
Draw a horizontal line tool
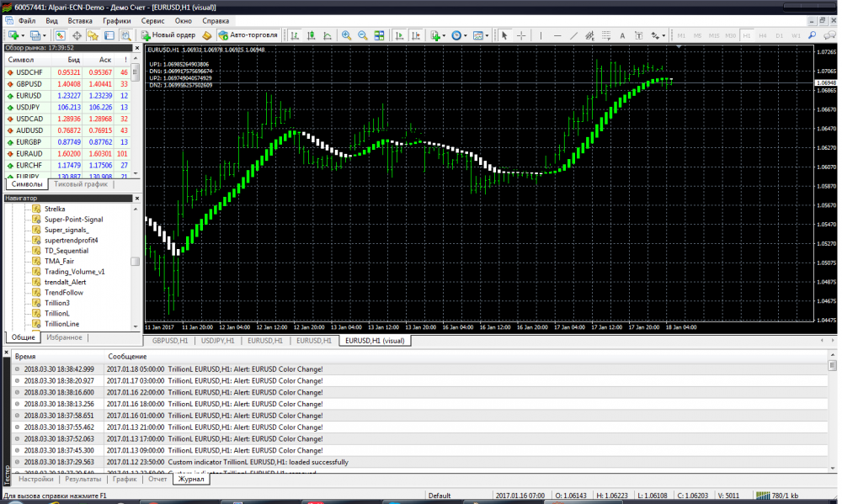coord(557,35)
